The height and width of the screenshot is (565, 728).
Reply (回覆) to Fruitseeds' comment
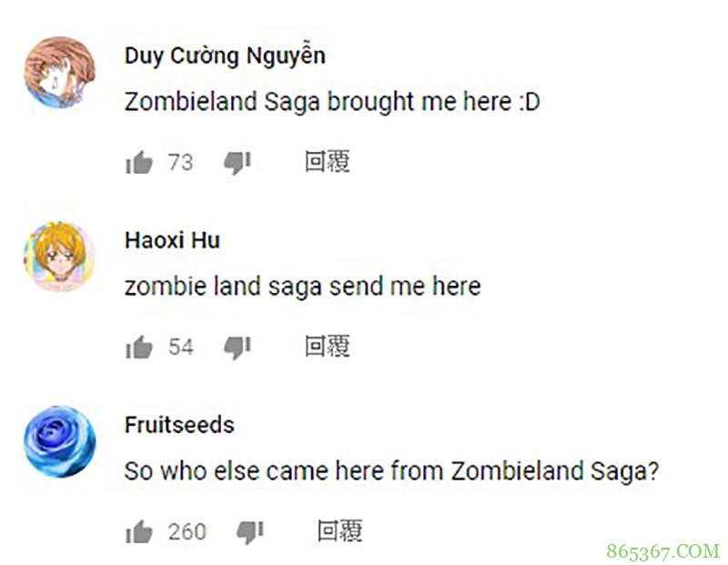339,531
